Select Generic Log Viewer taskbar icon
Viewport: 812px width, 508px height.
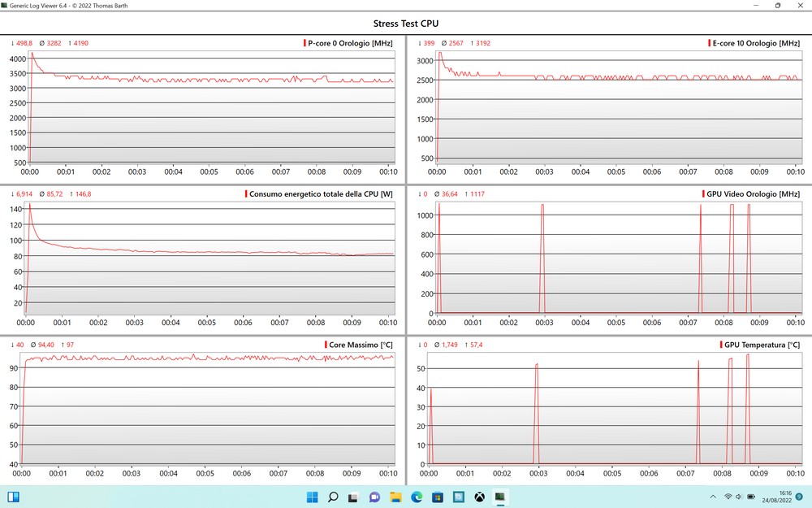click(x=500, y=497)
